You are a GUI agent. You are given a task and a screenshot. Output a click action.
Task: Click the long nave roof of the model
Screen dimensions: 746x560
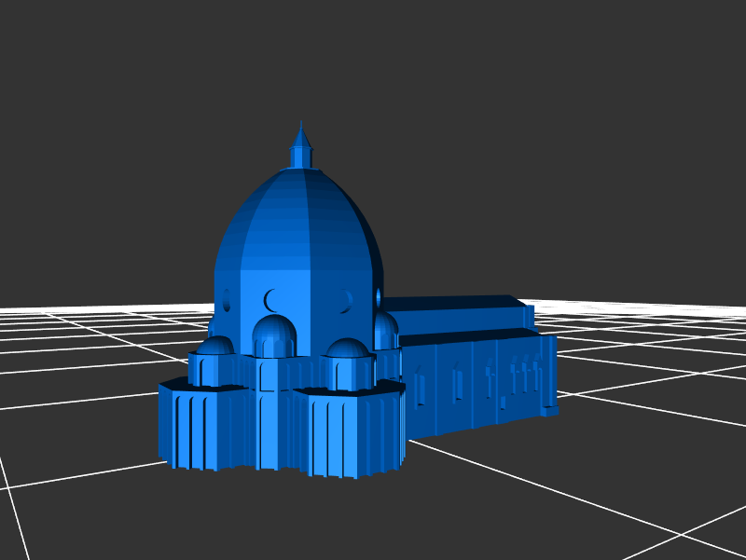point(454,303)
